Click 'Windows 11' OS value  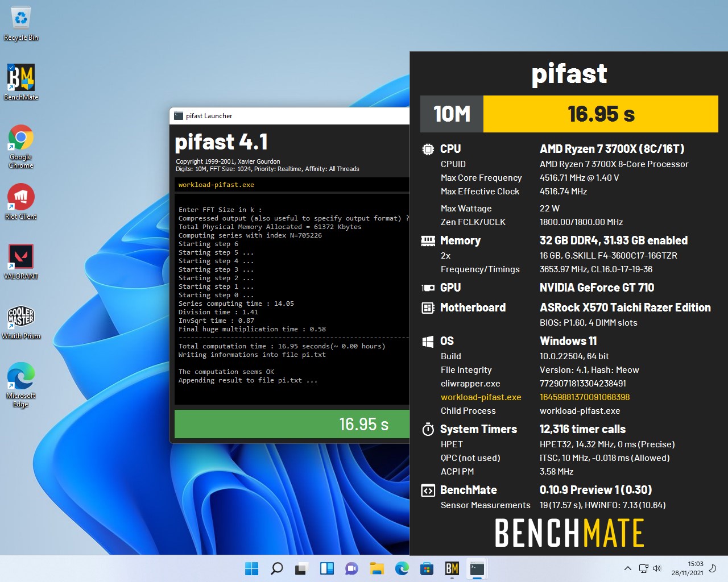tap(568, 341)
